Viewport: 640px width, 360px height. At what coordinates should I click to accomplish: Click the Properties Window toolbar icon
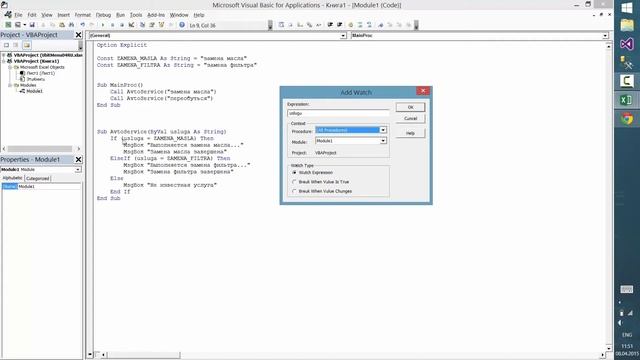(152, 25)
